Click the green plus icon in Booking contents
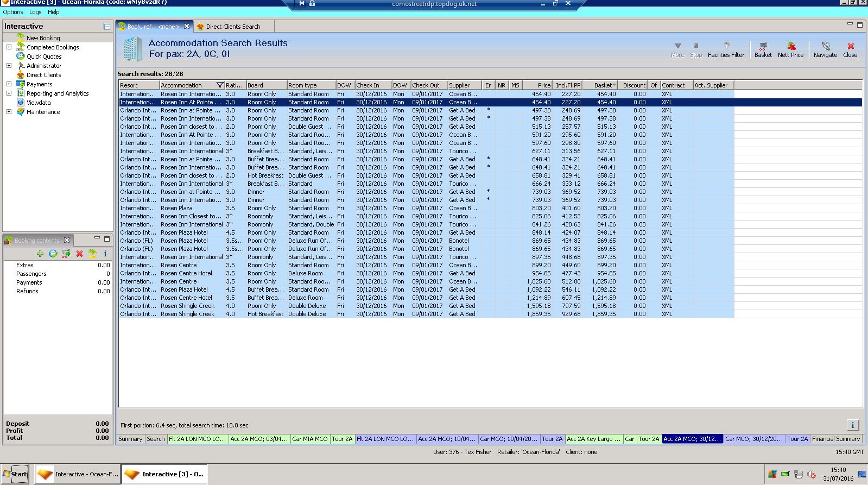The width and height of the screenshot is (868, 485). (x=40, y=254)
